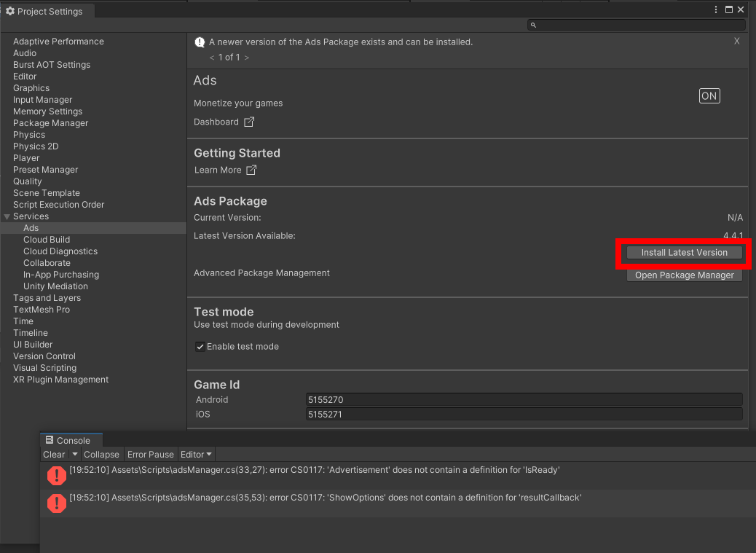The width and height of the screenshot is (756, 553).
Task: Select Script Execution Order
Action: click(x=58, y=205)
